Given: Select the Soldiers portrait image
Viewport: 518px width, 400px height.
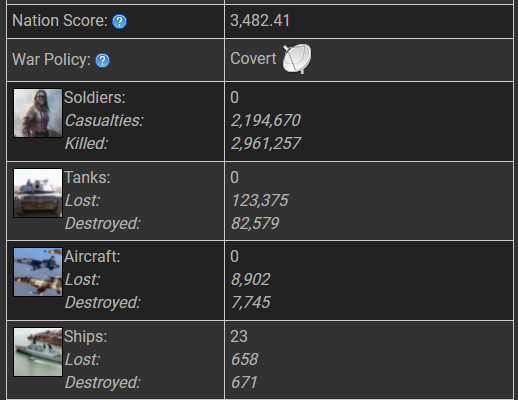Looking at the screenshot, I should [x=38, y=113].
